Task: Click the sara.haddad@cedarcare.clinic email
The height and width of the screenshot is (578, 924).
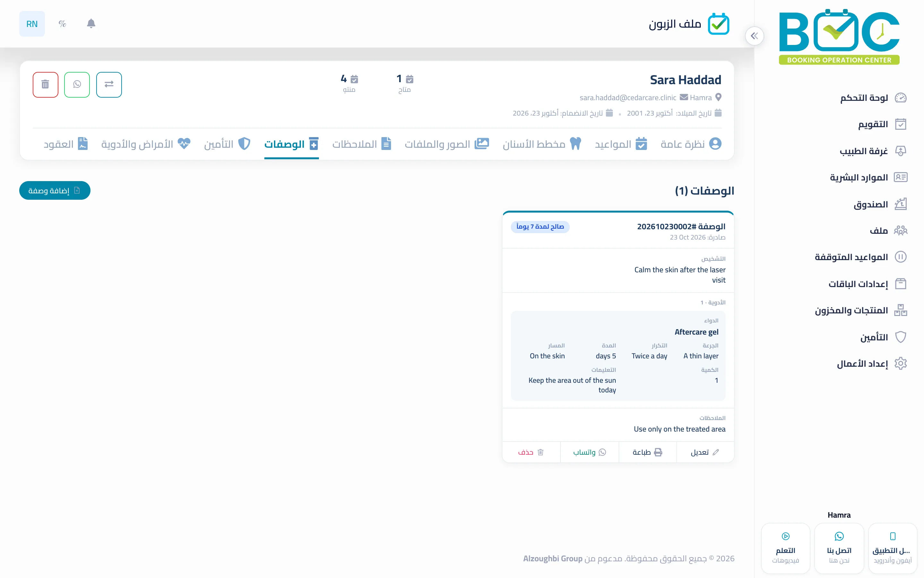Action: (x=628, y=98)
